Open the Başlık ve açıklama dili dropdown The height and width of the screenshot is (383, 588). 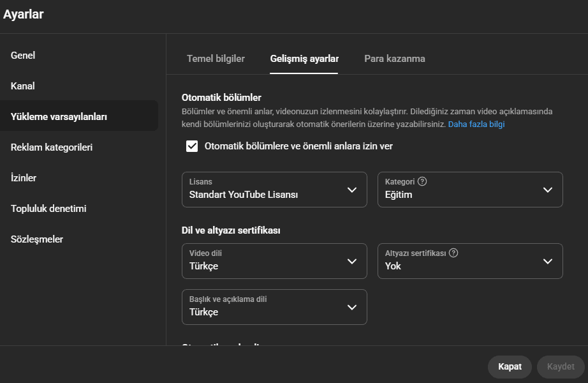click(x=274, y=307)
